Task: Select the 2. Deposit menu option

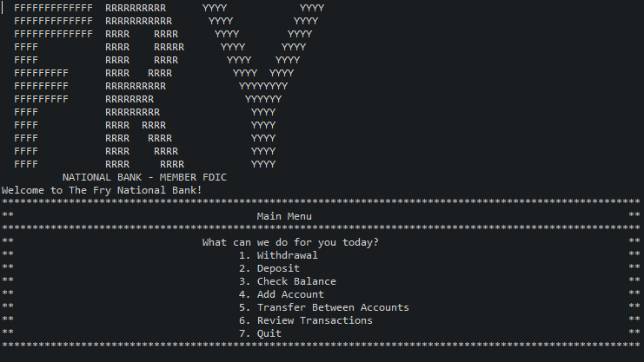Action: 269,268
